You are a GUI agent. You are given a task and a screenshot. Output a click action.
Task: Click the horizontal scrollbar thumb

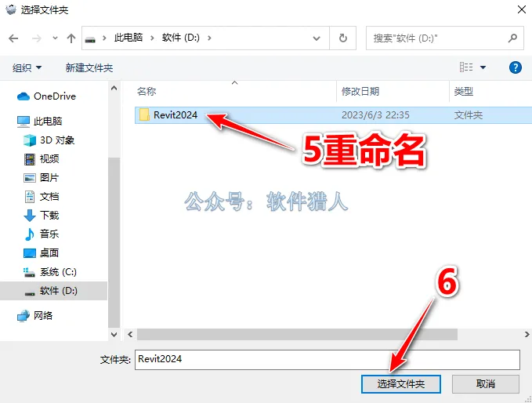coord(297,335)
